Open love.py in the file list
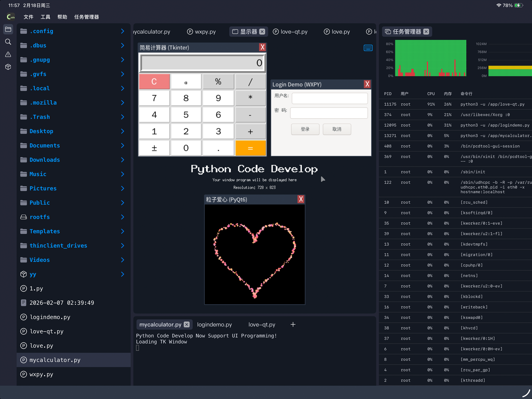Image resolution: width=532 pixels, height=399 pixels. click(74, 346)
